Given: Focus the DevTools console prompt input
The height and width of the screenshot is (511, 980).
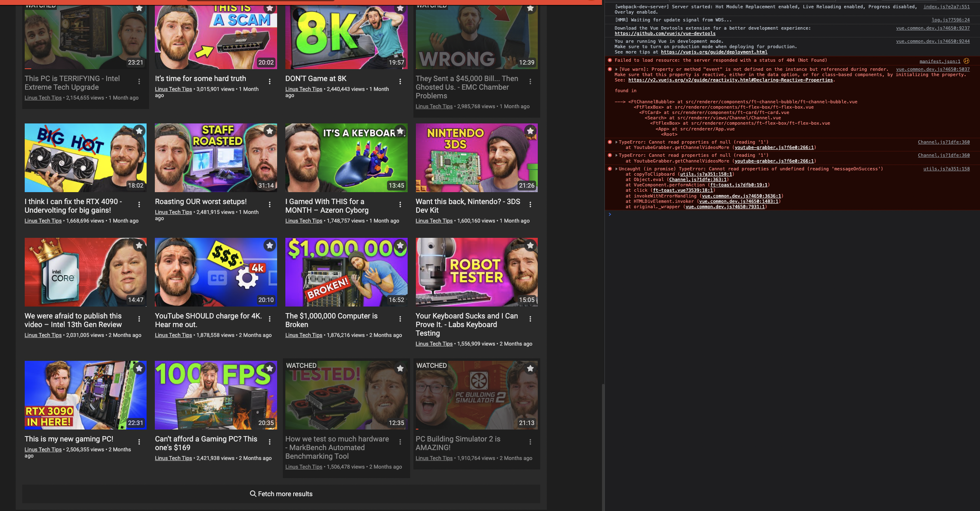Looking at the screenshot, I should [795, 214].
